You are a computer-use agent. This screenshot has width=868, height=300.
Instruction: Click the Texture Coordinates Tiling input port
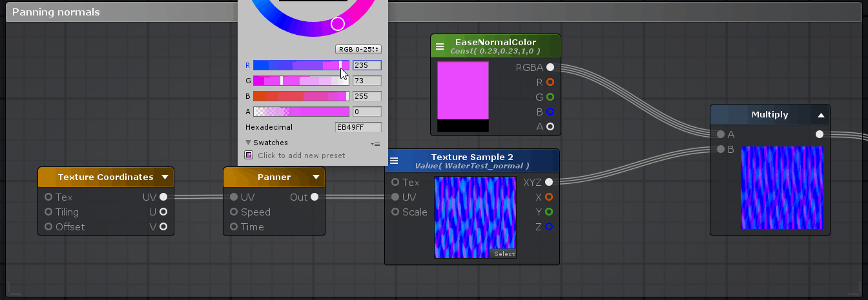click(x=48, y=212)
